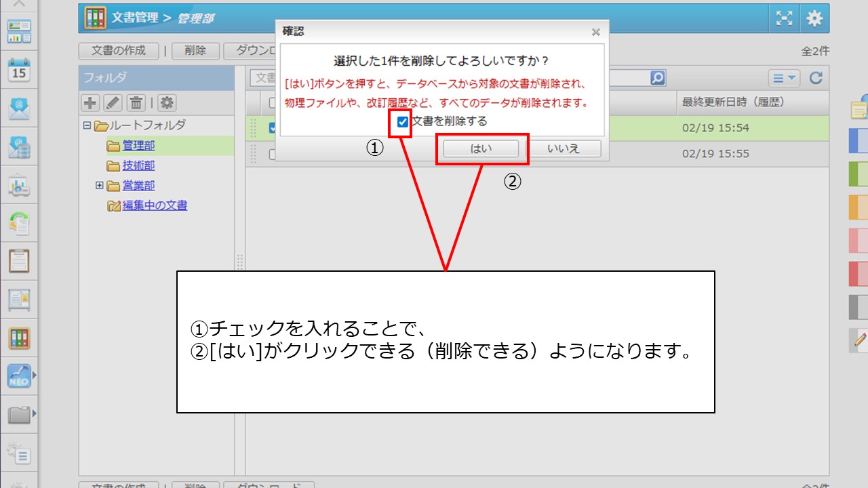Select the red sticky note color tab
This screenshot has width=868, height=488.
click(x=859, y=274)
